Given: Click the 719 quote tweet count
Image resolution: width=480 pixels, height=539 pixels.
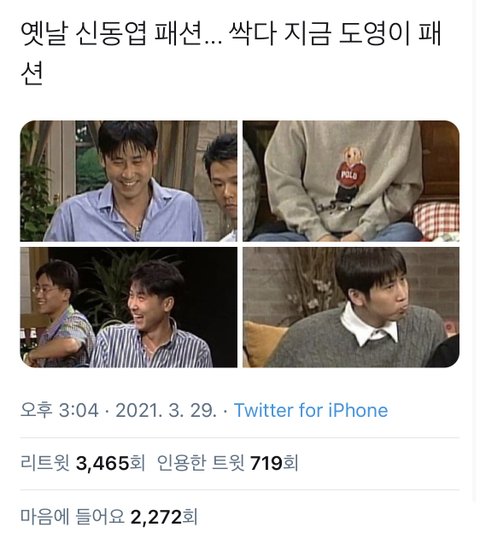Looking at the screenshot, I should pyautogui.click(x=266, y=463).
